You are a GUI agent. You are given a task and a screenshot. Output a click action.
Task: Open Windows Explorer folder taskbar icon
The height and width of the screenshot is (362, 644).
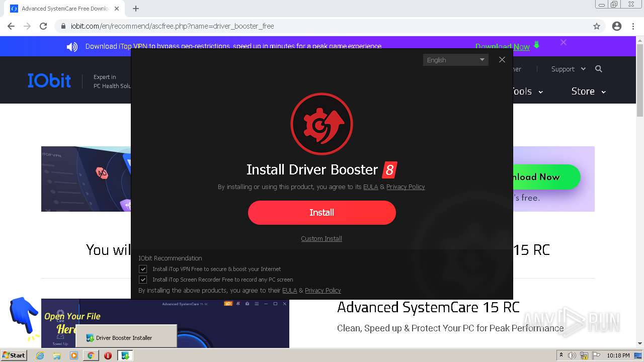[57, 355]
